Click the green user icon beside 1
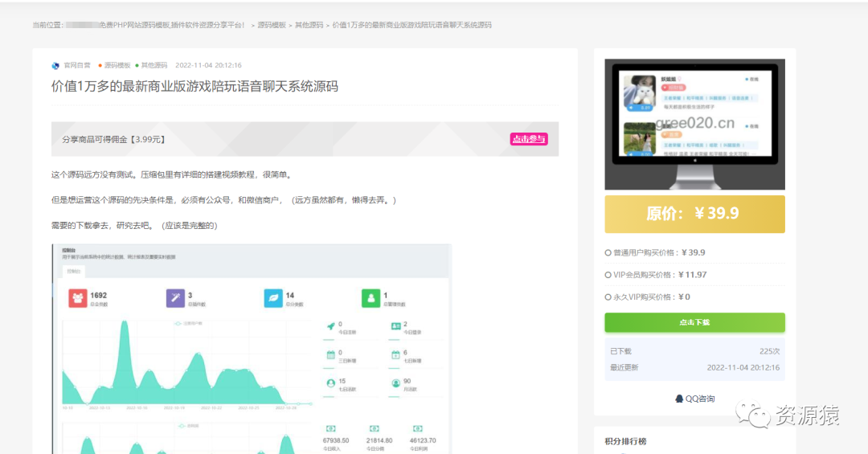Image resolution: width=868 pixels, height=454 pixels. (x=371, y=298)
